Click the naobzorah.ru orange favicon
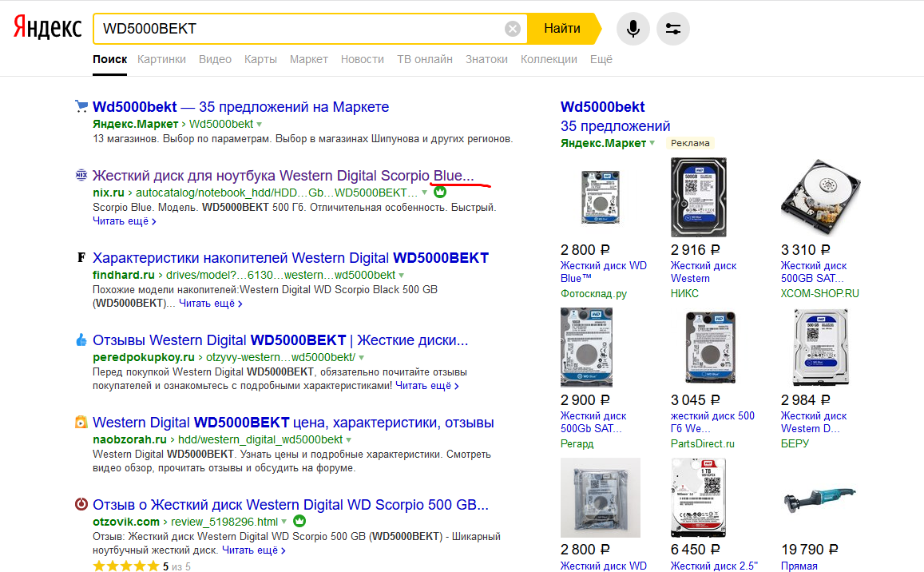The image size is (924, 572). (x=81, y=422)
